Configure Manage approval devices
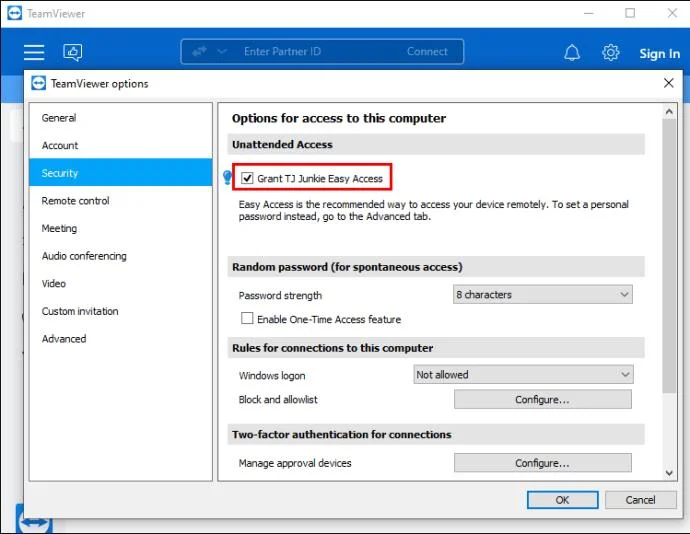This screenshot has width=690, height=534. click(x=543, y=463)
